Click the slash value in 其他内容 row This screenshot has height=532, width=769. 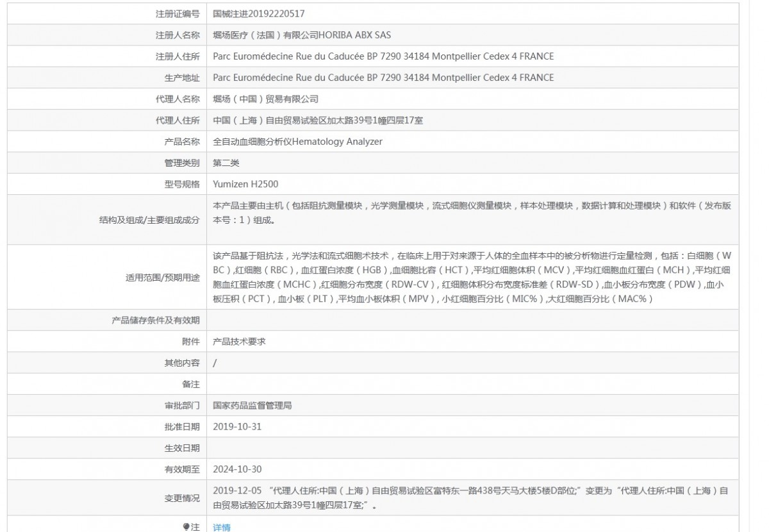tap(215, 363)
